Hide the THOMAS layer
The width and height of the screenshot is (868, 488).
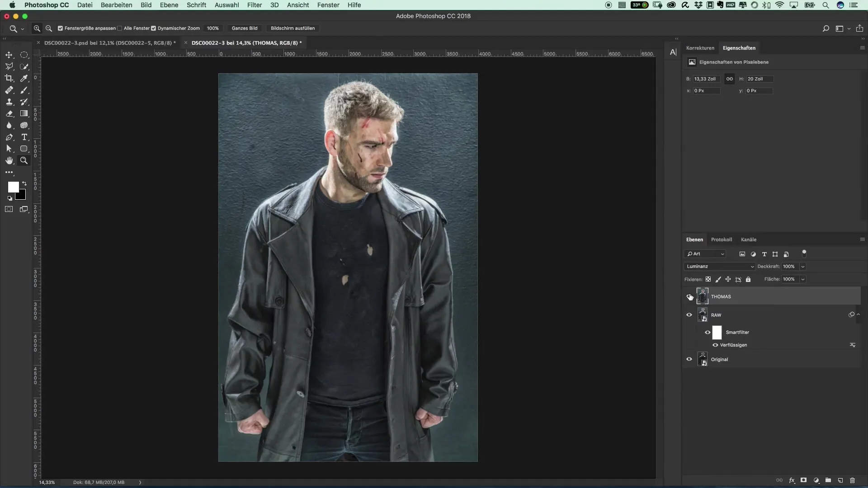pos(689,296)
